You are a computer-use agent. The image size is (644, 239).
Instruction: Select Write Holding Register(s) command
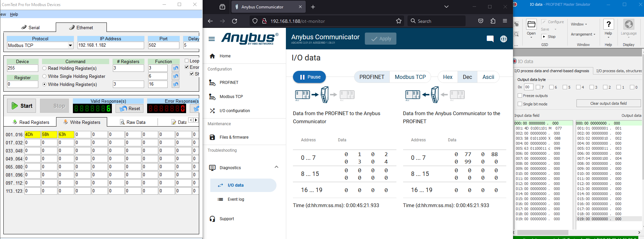click(x=44, y=84)
